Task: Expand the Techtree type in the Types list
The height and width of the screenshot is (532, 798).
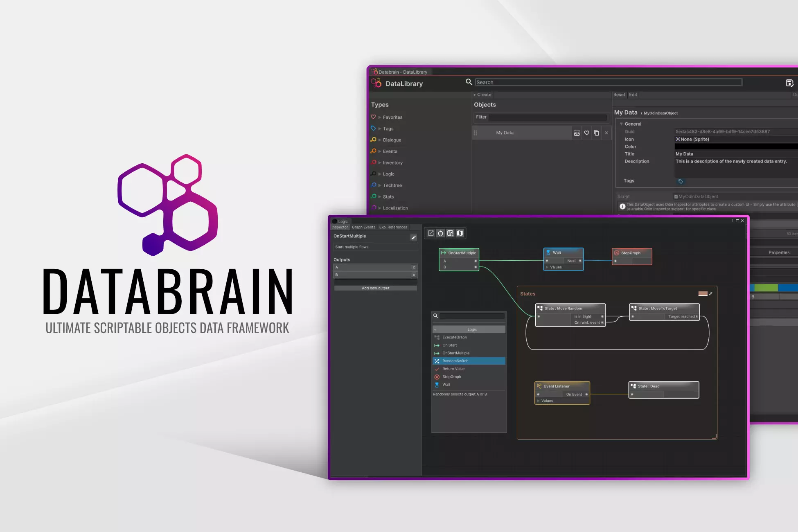Action: point(380,185)
